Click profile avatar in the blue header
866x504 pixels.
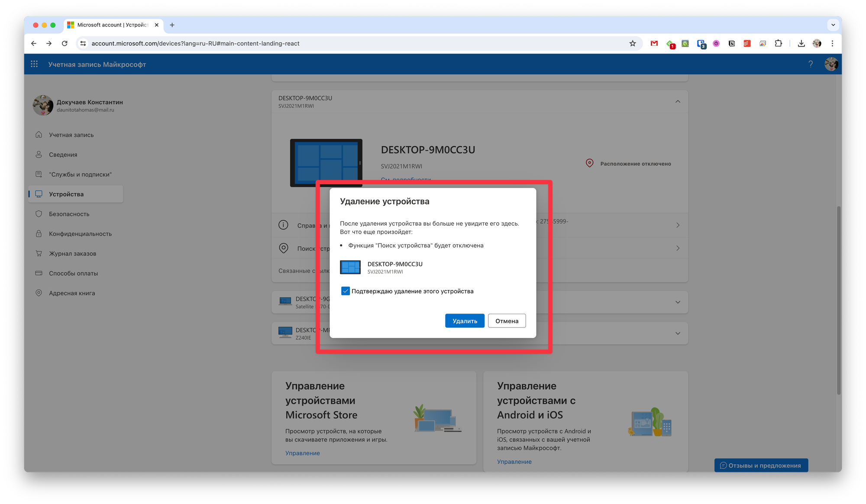coord(831,64)
